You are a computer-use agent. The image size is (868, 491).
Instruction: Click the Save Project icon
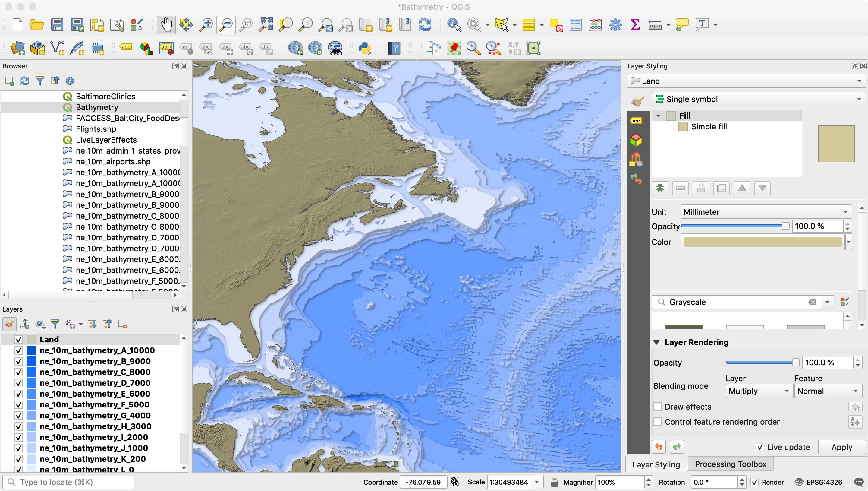[57, 25]
